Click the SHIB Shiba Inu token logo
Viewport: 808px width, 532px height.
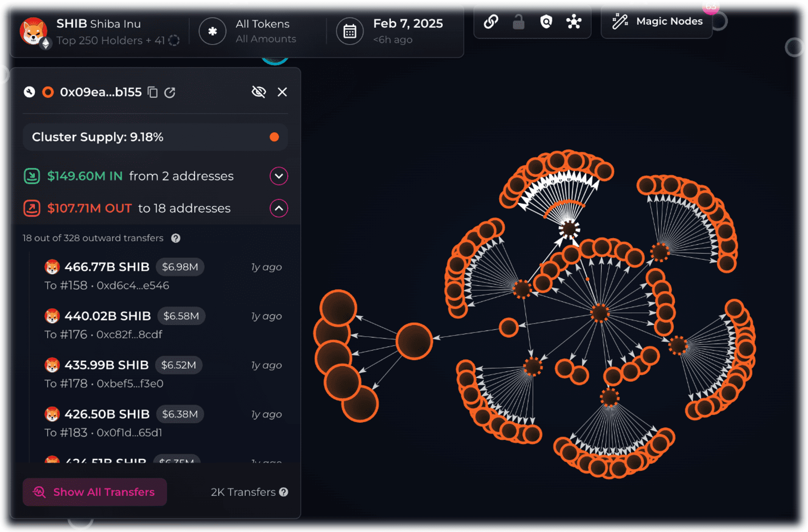coord(33,31)
